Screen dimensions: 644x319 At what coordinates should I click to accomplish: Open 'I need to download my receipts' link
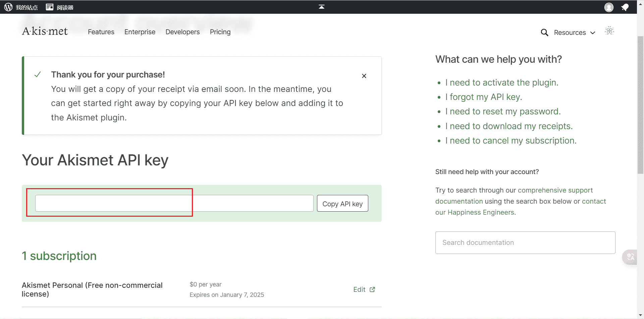coord(509,126)
